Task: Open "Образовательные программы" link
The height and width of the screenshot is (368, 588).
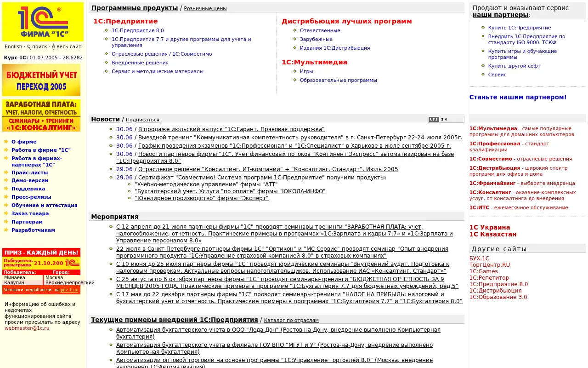Action: pyautogui.click(x=339, y=80)
